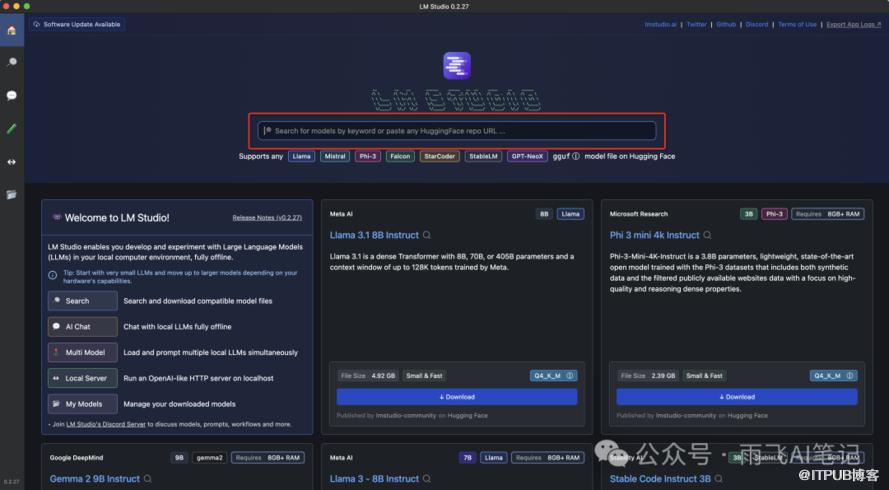Open the Github link

726,24
